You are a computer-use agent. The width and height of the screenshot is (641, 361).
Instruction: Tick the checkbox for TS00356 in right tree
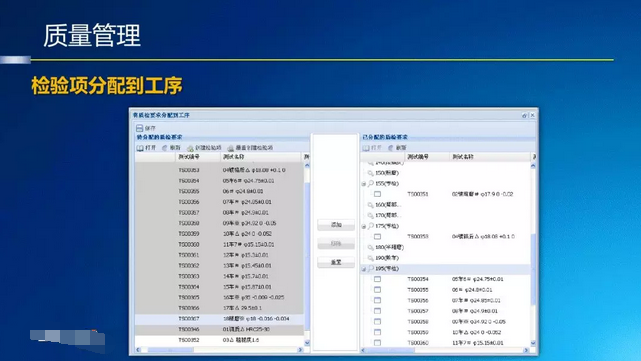pos(377,300)
